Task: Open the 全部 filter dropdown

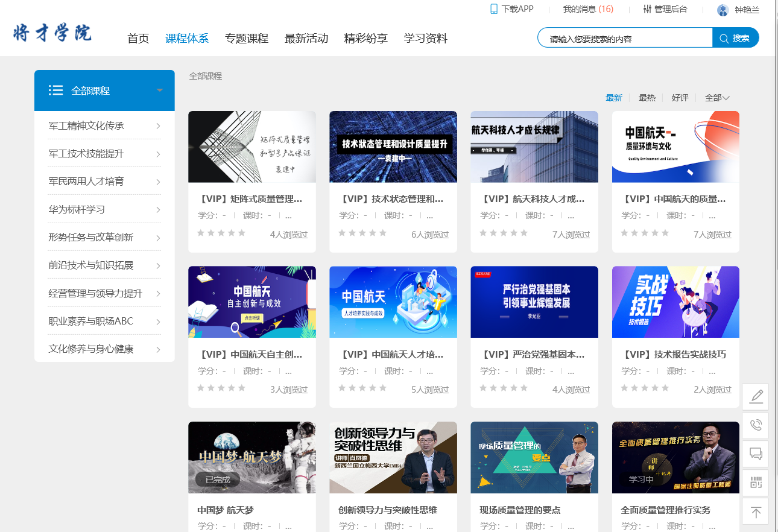Action: [x=717, y=98]
